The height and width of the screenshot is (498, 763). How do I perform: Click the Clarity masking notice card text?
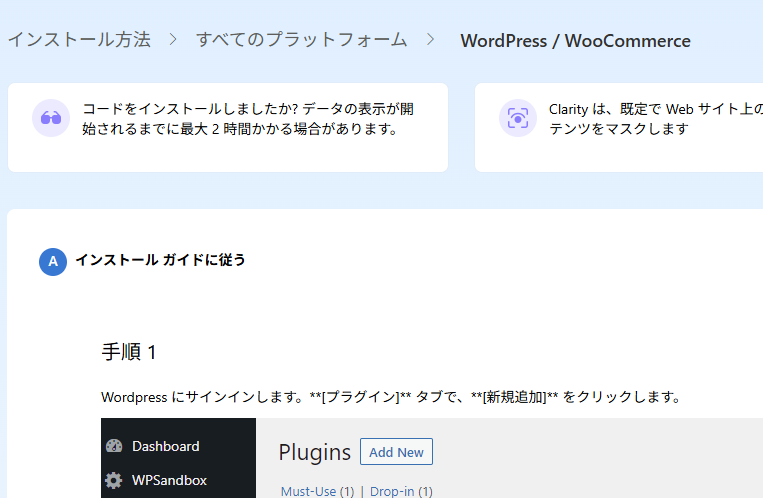pos(655,119)
